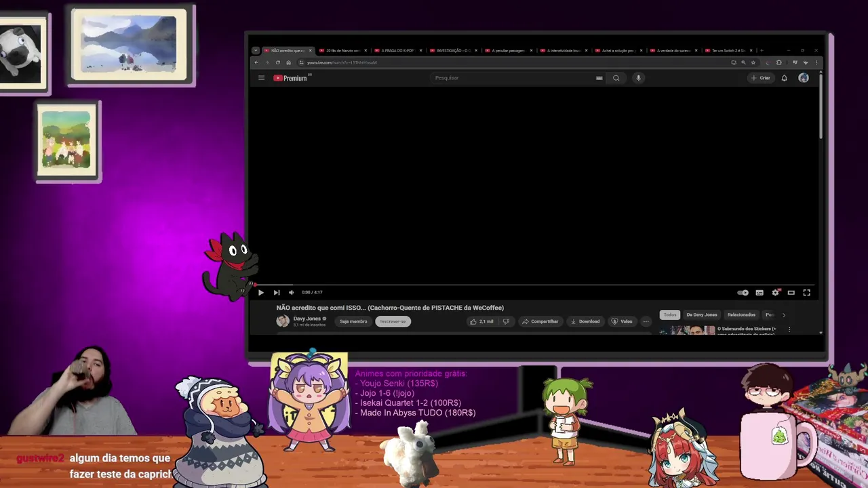Skip to the next video
Screen dimensions: 868x488
point(276,292)
